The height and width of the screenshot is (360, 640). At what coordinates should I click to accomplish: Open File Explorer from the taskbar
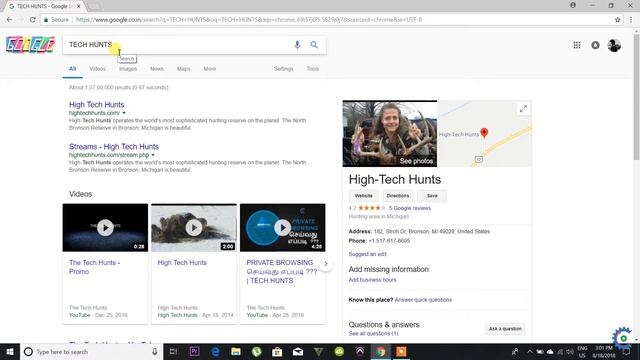click(236, 351)
